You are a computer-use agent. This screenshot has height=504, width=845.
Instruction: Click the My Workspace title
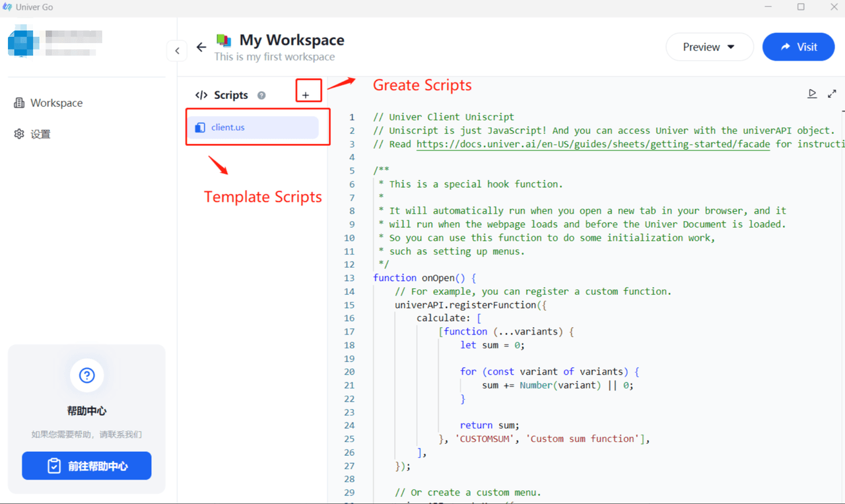click(x=292, y=40)
